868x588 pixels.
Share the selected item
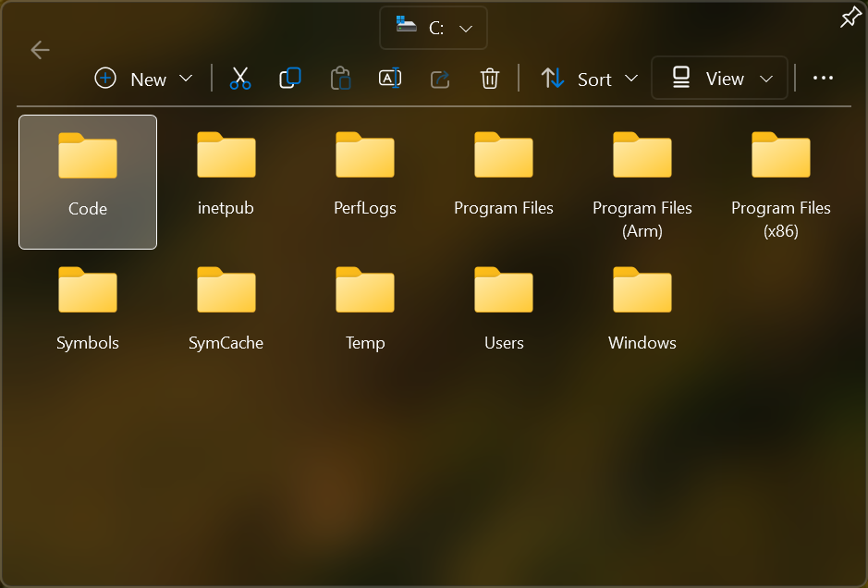pyautogui.click(x=439, y=78)
